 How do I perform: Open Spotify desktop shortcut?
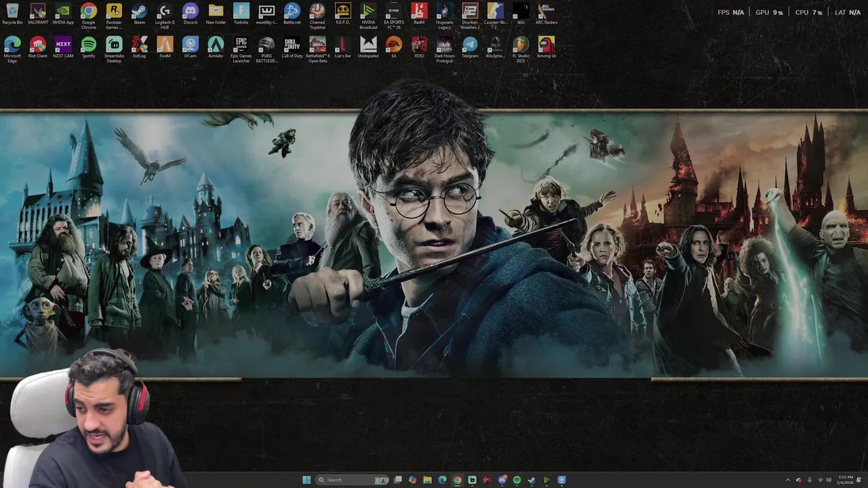click(x=89, y=47)
